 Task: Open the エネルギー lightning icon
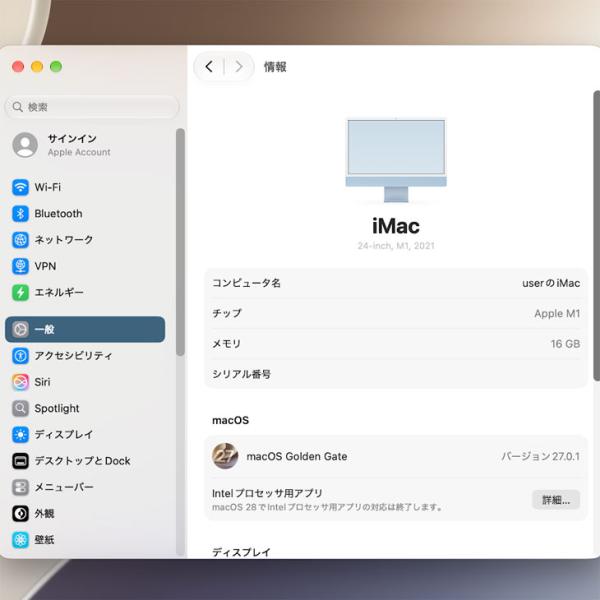[20, 293]
